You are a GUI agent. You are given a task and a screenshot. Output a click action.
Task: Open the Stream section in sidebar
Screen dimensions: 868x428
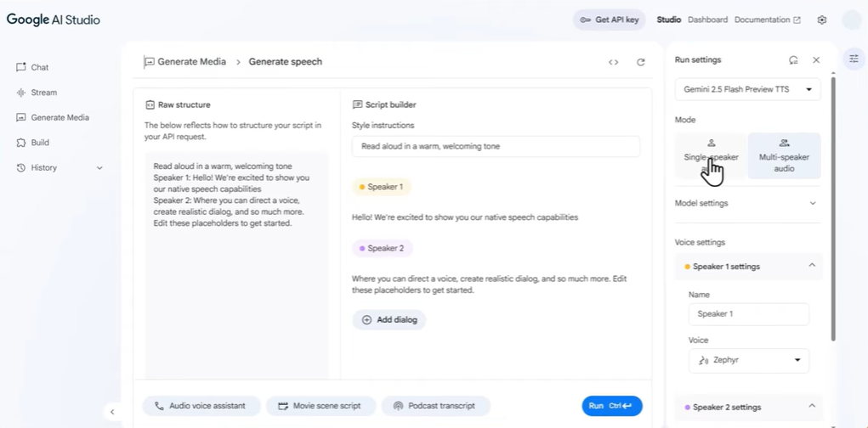point(37,93)
